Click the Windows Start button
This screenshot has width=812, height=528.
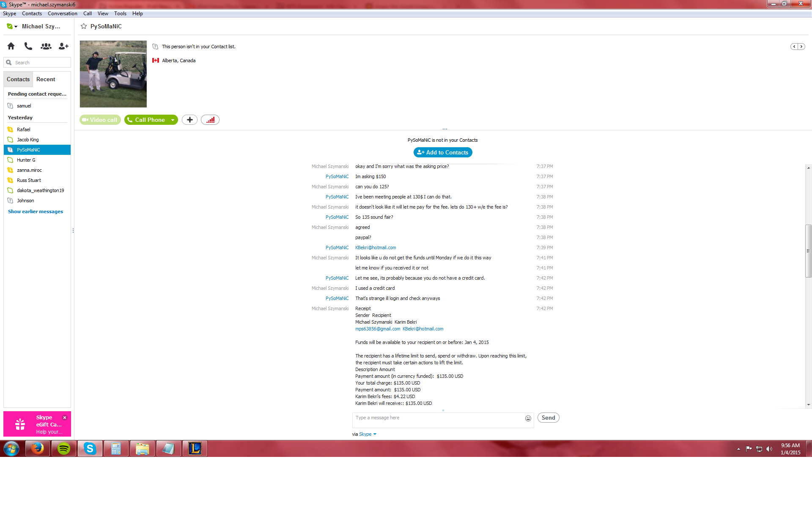[11, 448]
